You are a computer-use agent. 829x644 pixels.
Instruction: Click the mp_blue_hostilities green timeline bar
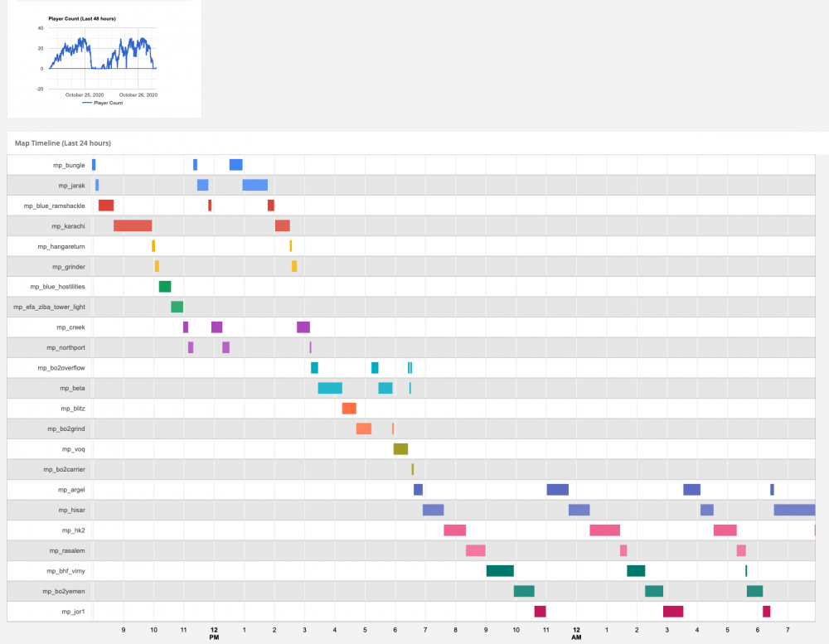coord(165,287)
